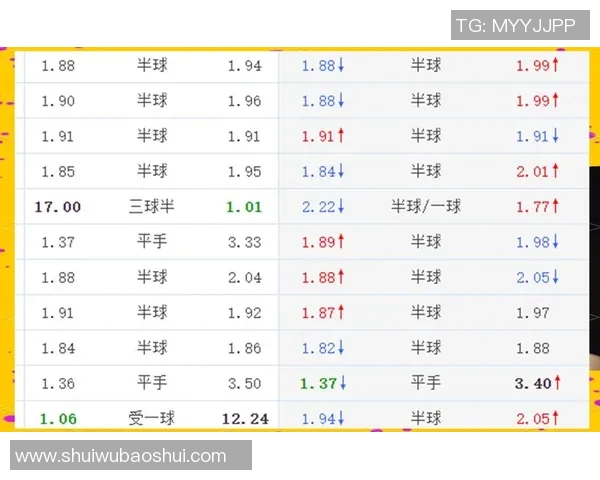This screenshot has height=480, width=600.
Task: Select 平手 between 1.37 and 3.33
Action: pos(152,242)
